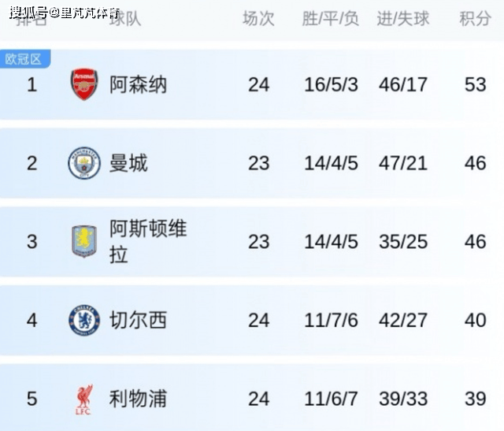
Task: Click the 进/失球 column header
Action: pyautogui.click(x=403, y=19)
